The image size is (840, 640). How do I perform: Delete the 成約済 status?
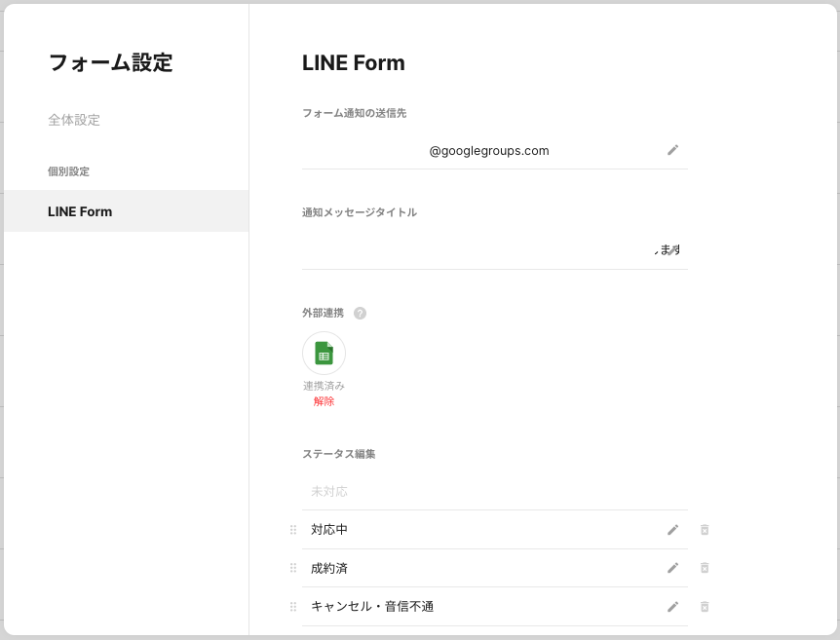point(705,568)
